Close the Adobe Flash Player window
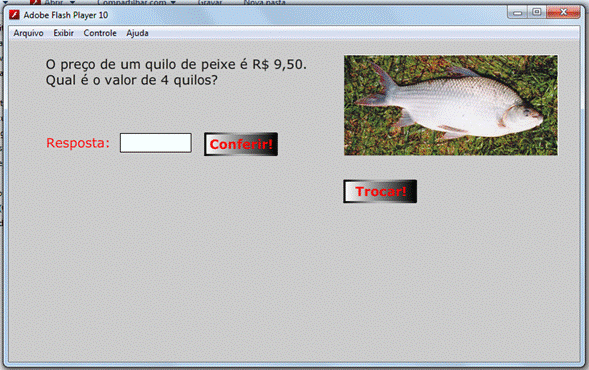 (563, 12)
